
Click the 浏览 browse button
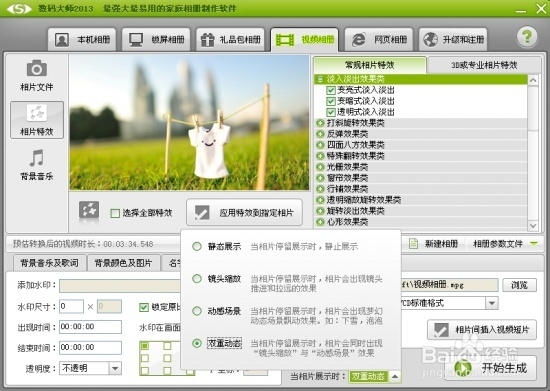coord(519,285)
